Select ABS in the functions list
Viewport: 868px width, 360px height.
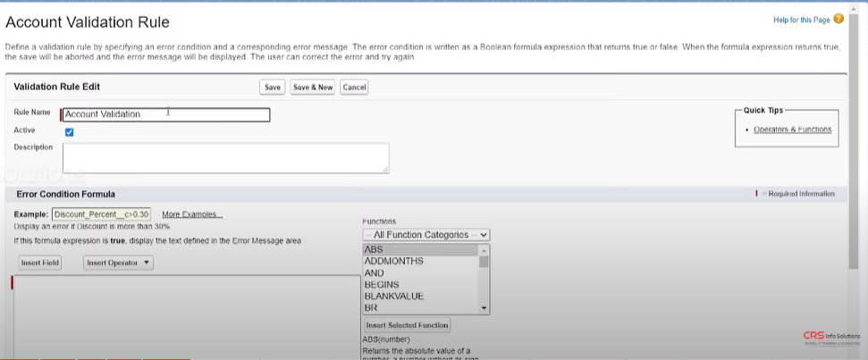tap(420, 250)
